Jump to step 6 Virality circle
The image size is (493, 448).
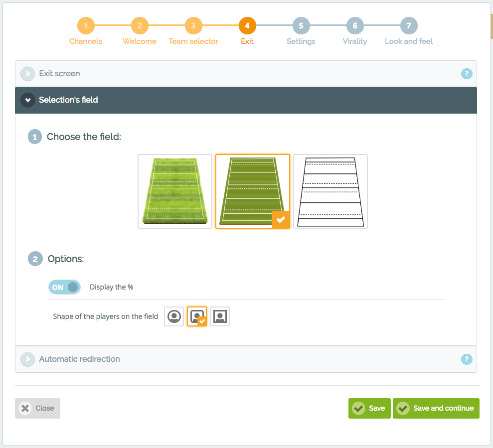(355, 25)
